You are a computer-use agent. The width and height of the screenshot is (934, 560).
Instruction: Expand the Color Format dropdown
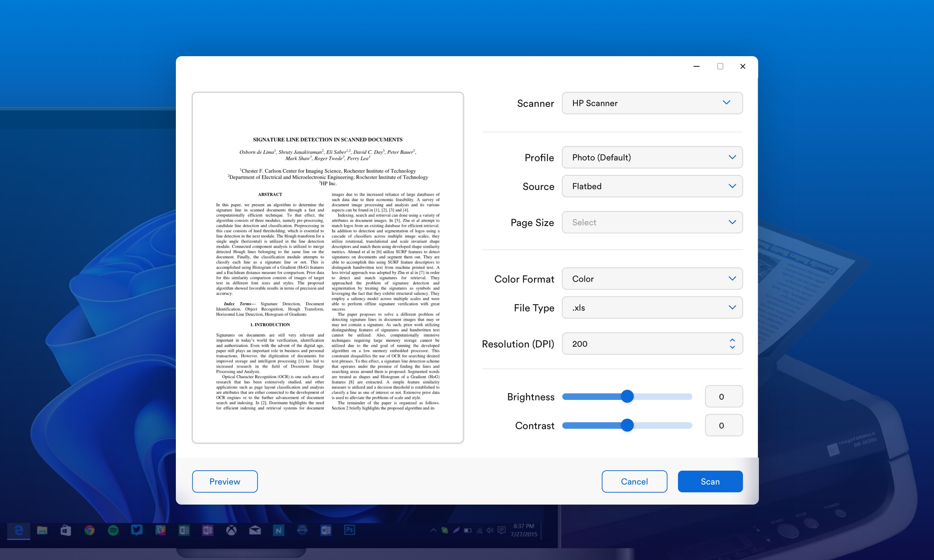(x=652, y=279)
